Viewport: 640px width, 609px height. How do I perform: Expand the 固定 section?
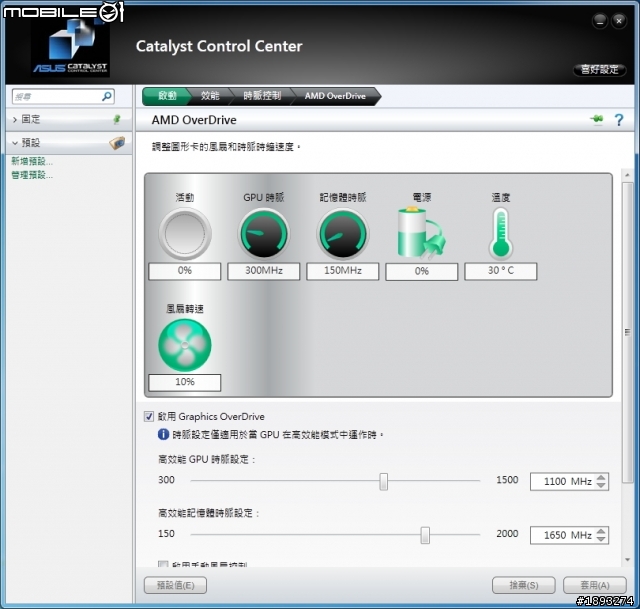coord(15,120)
